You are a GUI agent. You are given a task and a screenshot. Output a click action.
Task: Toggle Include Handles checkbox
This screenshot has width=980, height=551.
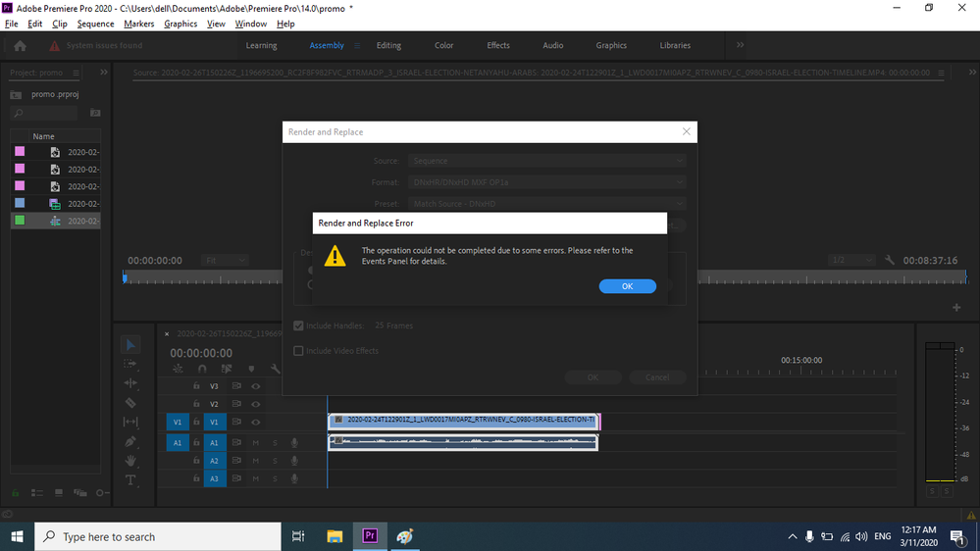298,326
